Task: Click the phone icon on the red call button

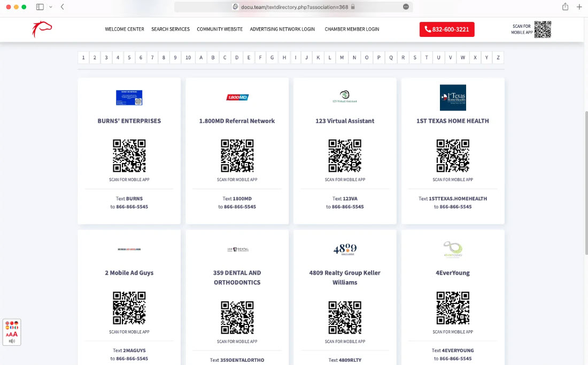Action: 428,29
